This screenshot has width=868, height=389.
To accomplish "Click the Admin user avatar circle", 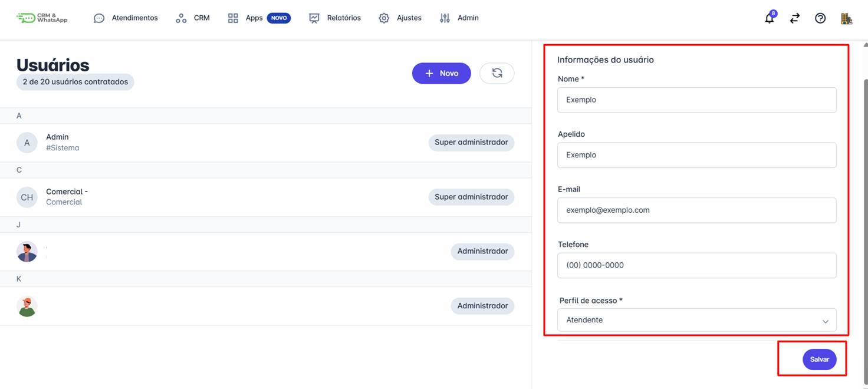I will pyautogui.click(x=27, y=143).
